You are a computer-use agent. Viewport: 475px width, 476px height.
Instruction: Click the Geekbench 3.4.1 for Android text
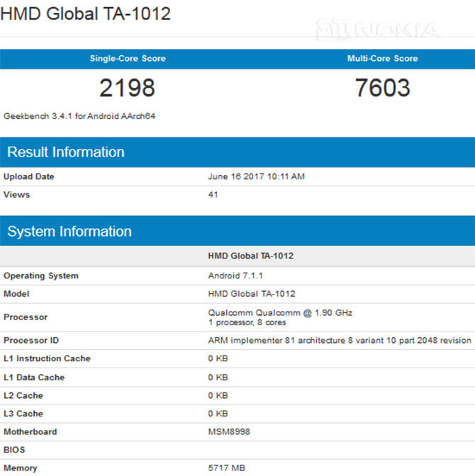(x=79, y=115)
